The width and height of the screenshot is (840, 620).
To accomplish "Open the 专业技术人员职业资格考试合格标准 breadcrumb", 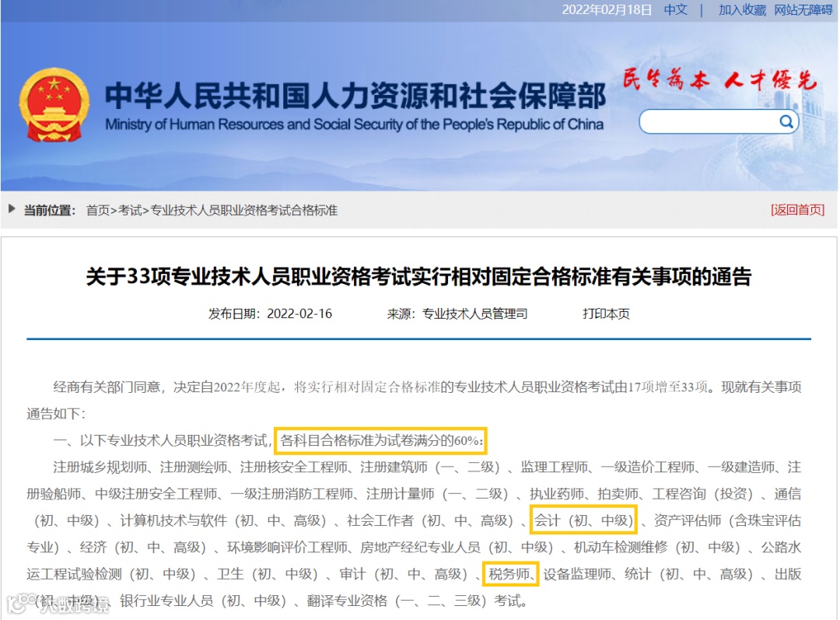I will (243, 210).
